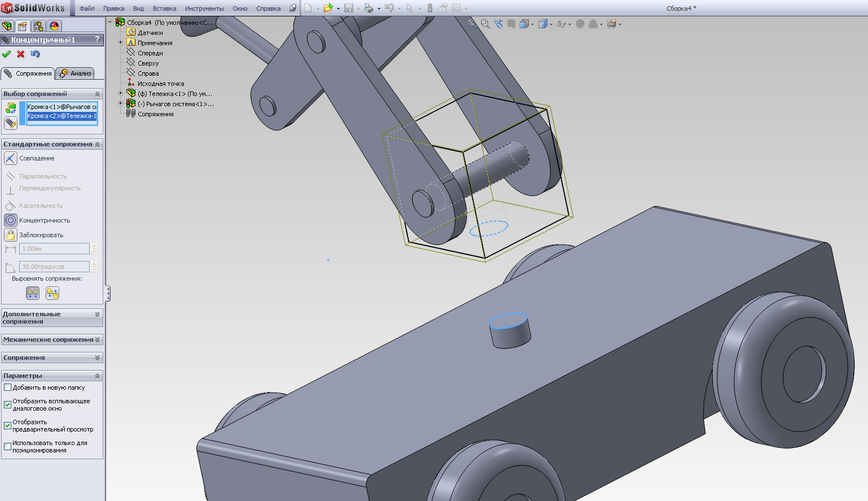Click the Previous View icon

click(498, 24)
